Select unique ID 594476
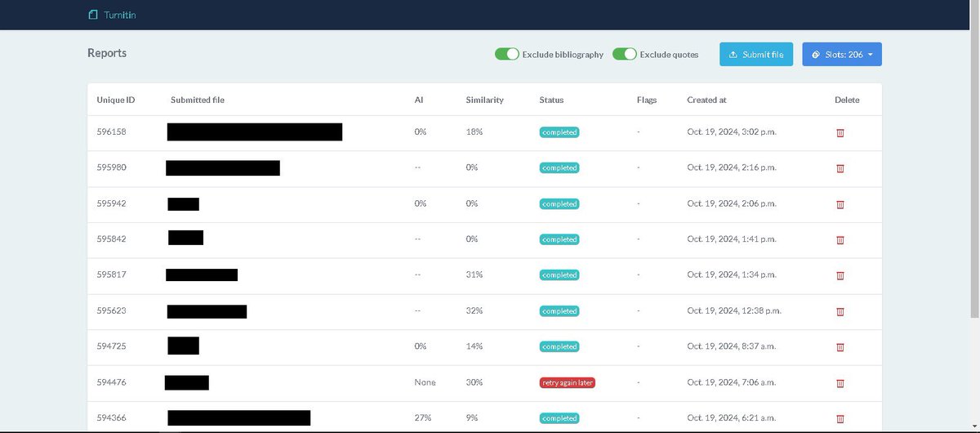 coord(111,382)
